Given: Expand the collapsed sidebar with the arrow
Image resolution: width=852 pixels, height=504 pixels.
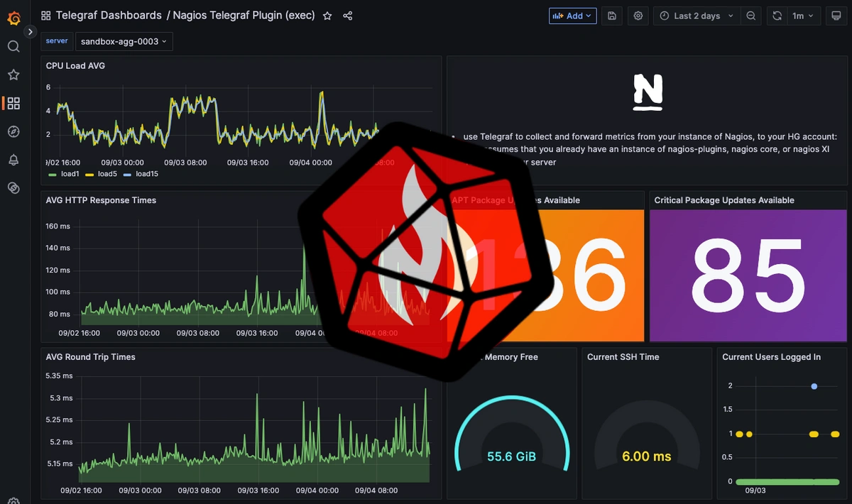Looking at the screenshot, I should (30, 31).
